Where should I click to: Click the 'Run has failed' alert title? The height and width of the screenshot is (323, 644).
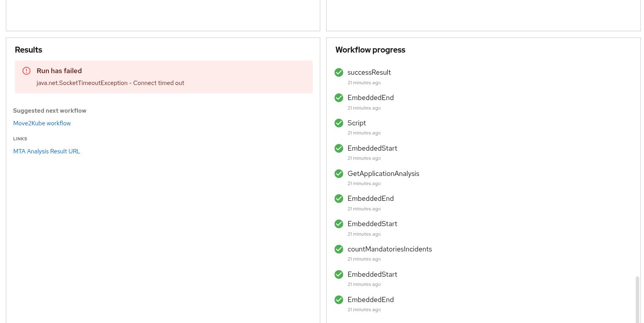point(59,71)
